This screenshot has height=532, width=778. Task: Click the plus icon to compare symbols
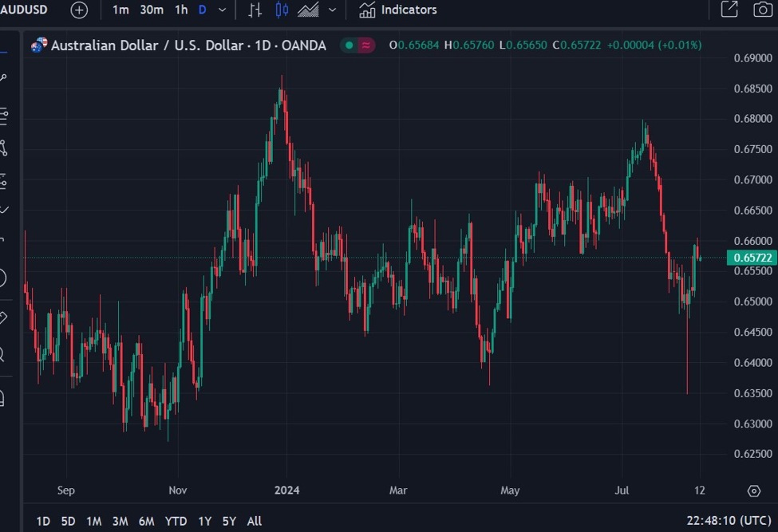pyautogui.click(x=78, y=10)
